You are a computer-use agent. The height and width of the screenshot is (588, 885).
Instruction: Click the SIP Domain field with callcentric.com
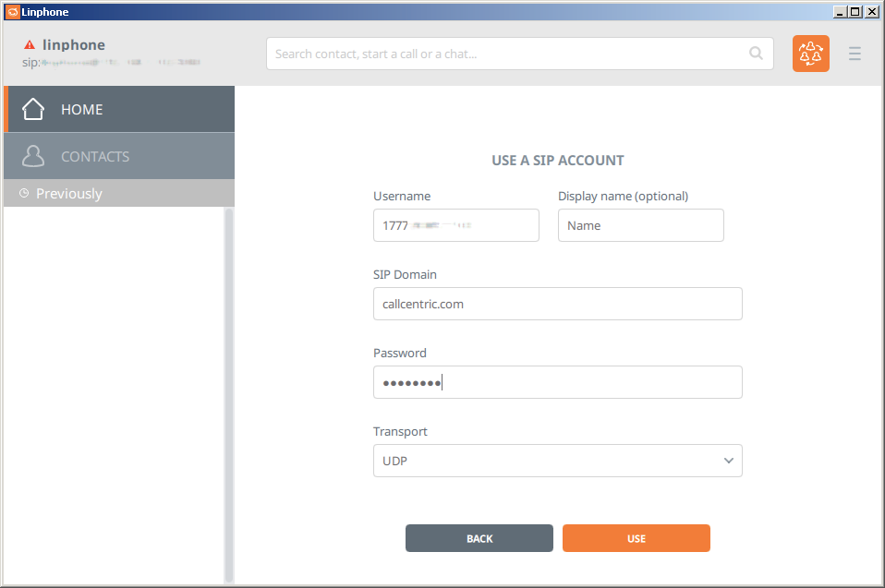[557, 303]
